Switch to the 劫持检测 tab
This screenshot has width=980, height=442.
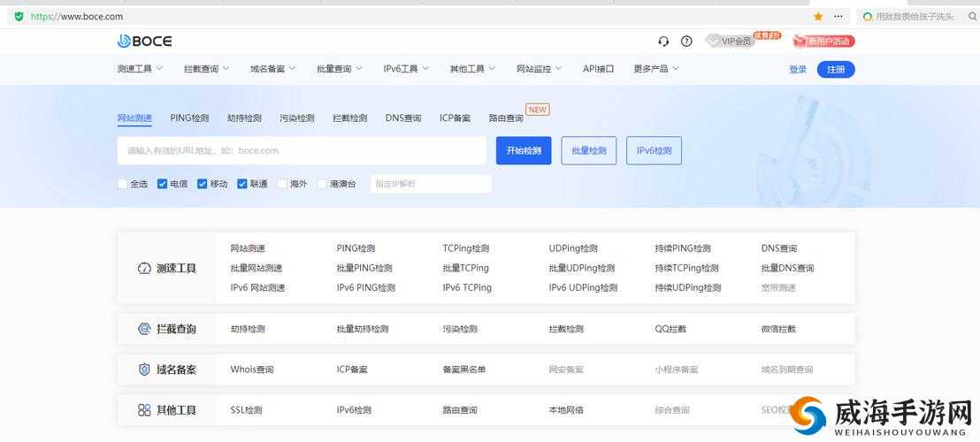click(244, 118)
